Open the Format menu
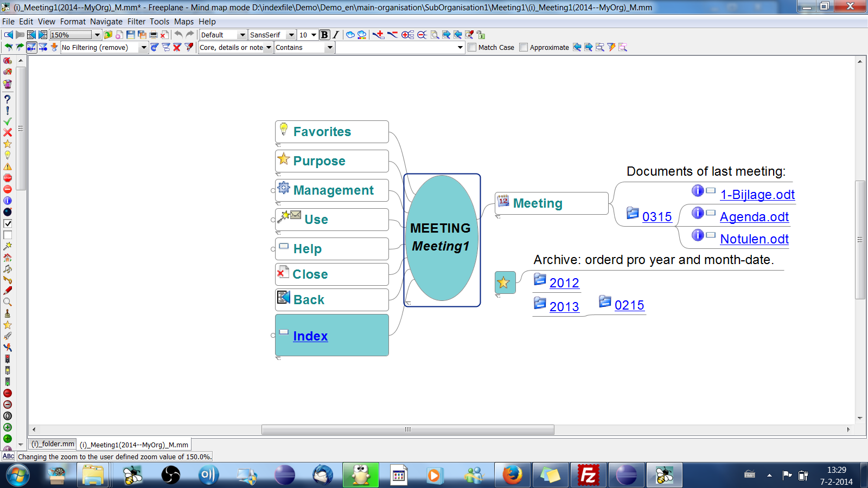Viewport: 868px width, 488px height. [x=73, y=22]
